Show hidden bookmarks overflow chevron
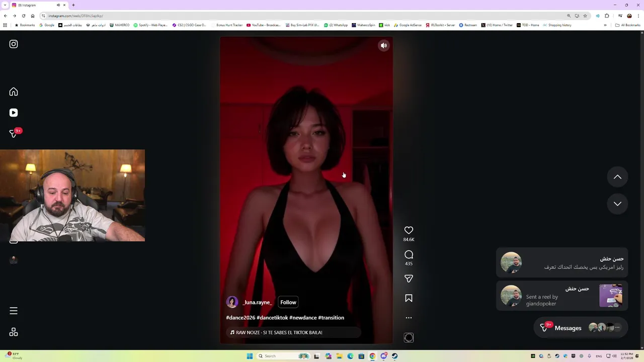Screen dimensions: 644x362 [x=605, y=25]
